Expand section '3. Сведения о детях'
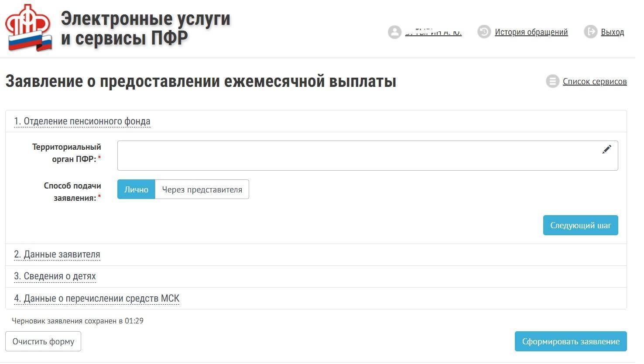This screenshot has width=644, height=364. pos(55,276)
